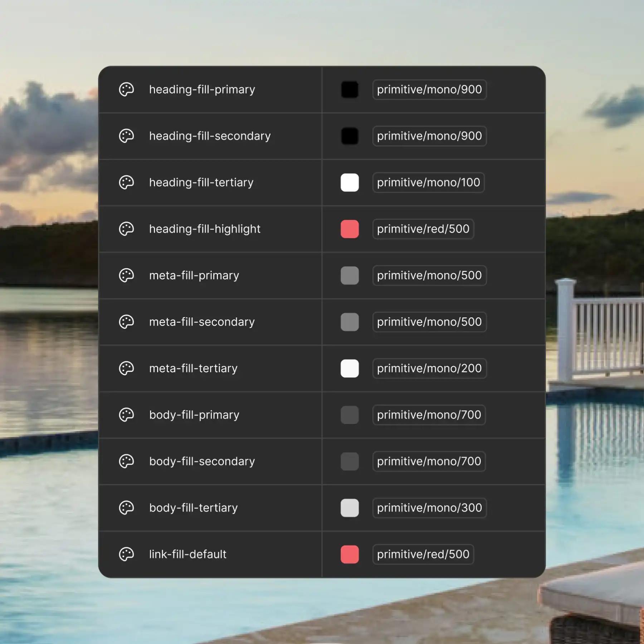Open the primitive/red/500 token for heading-fill-highlight

pos(423,229)
